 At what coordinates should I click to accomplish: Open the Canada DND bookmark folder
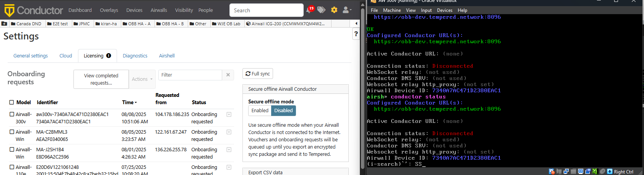coord(26,24)
